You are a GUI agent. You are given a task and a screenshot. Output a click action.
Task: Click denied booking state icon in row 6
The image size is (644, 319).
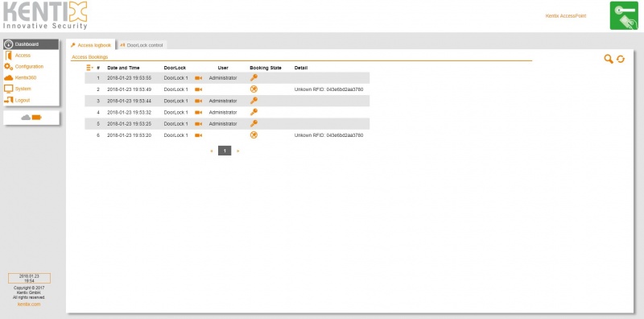pos(254,135)
